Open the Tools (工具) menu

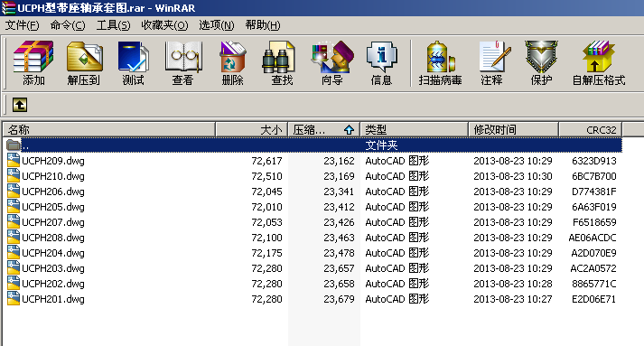pyautogui.click(x=114, y=25)
